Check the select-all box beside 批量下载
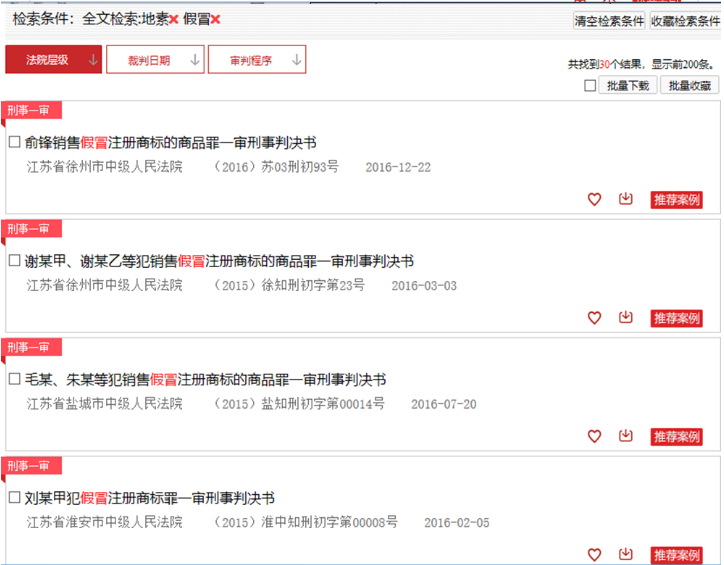 (590, 86)
